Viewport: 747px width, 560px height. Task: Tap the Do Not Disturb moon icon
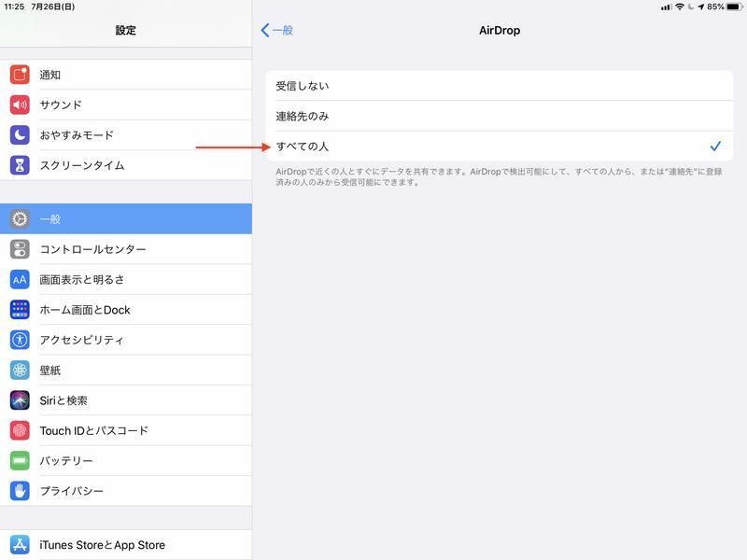pos(20,135)
